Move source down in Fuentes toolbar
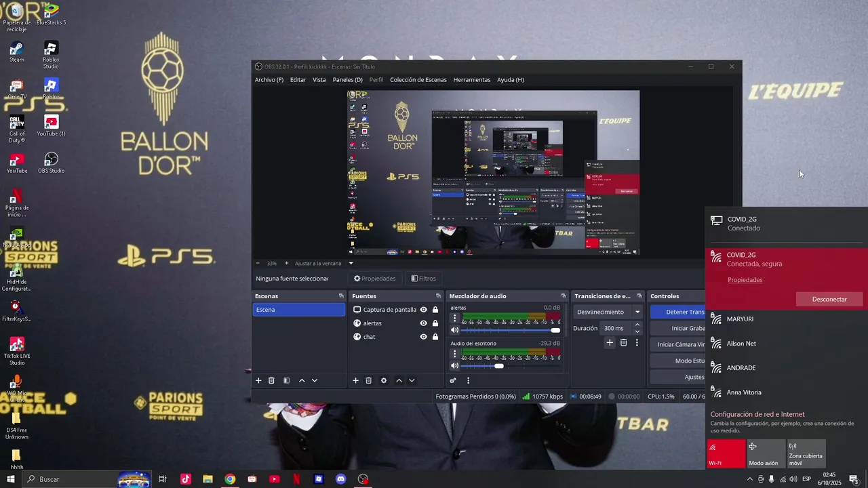The height and width of the screenshot is (488, 868). point(412,381)
